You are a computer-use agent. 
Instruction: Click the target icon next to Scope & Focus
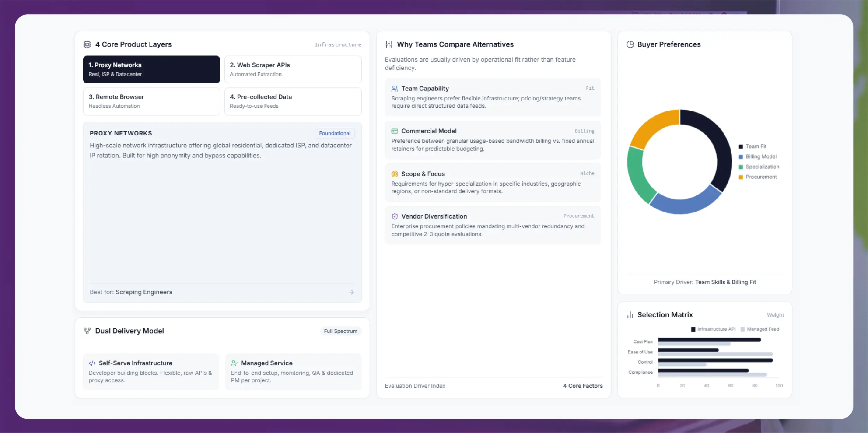pyautogui.click(x=395, y=174)
